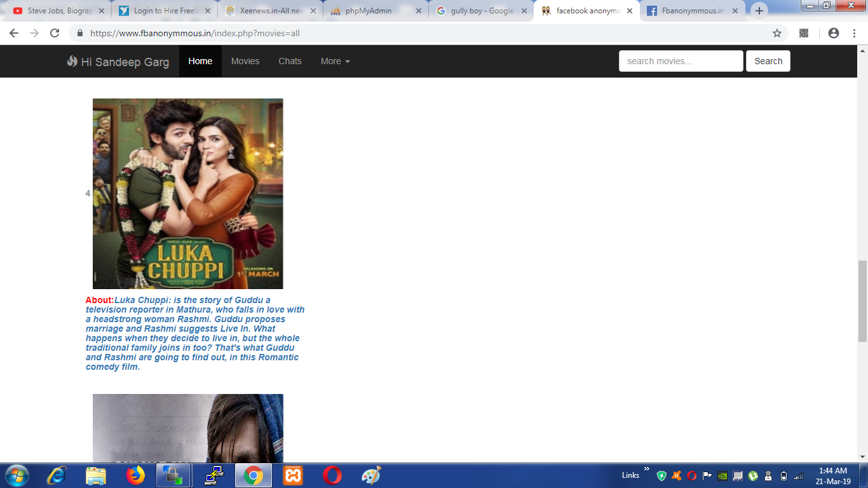
Task: Click the browser forward arrow
Action: [x=34, y=33]
